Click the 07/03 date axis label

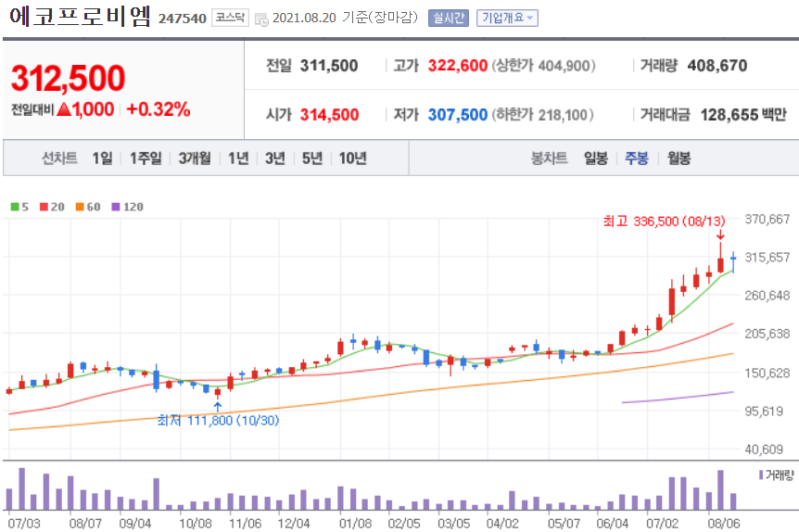[24, 524]
